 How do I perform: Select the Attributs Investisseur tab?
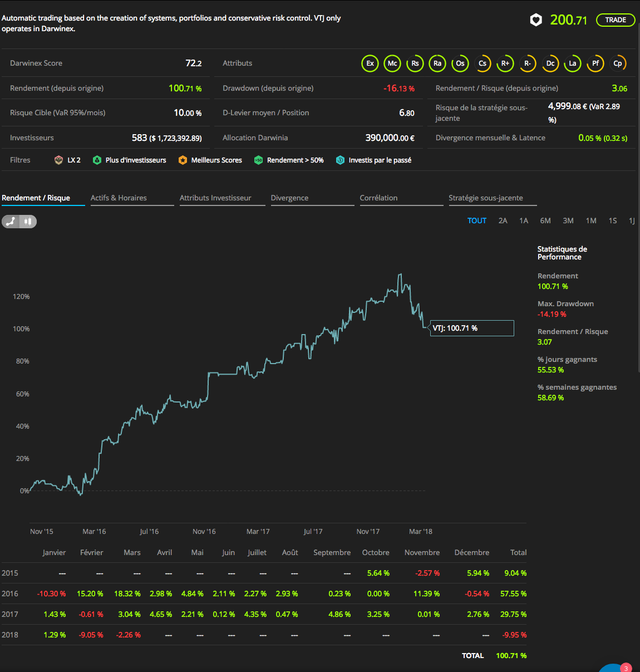(x=223, y=198)
